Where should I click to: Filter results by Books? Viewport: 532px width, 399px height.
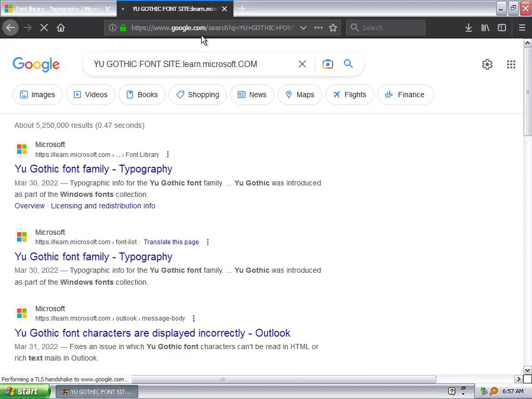[x=142, y=95]
